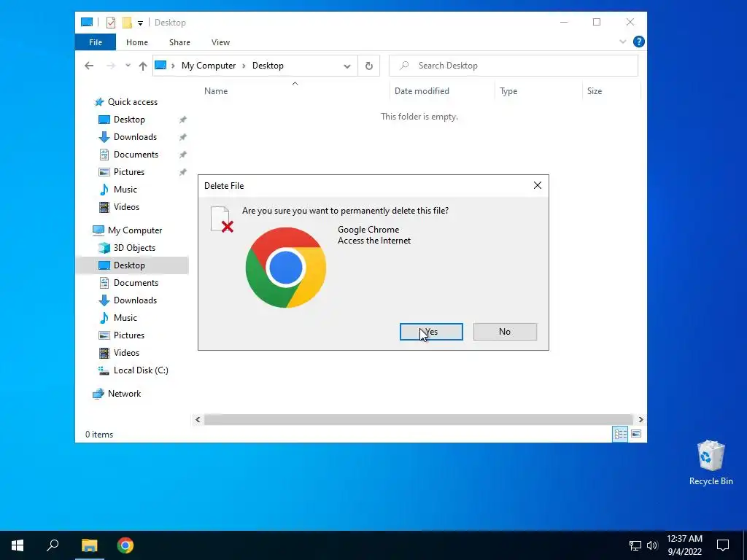Sort by the Type column
Image resolution: width=747 pixels, height=560 pixels.
click(x=508, y=91)
